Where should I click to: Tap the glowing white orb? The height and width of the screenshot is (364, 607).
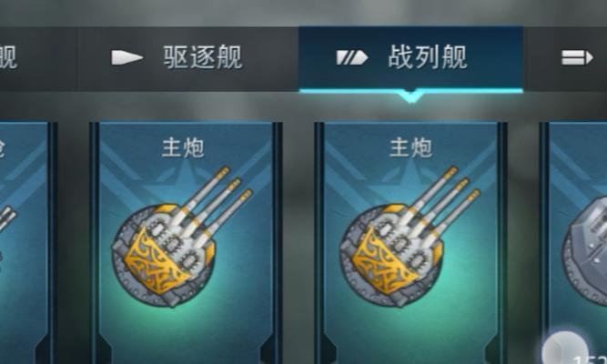point(564,349)
